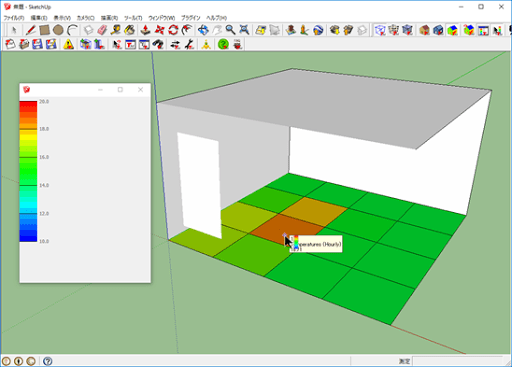Click the Zoom Extents icon
Screen dimensions: 512x367
point(244,30)
